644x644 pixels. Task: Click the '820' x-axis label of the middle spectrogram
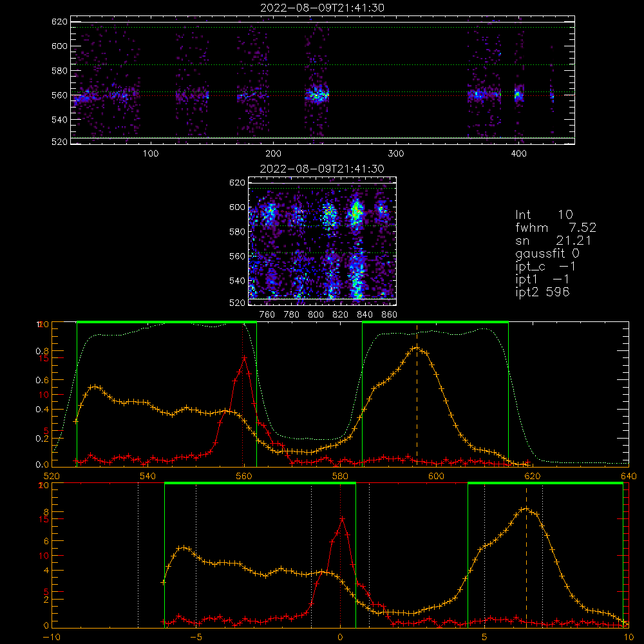341,315
